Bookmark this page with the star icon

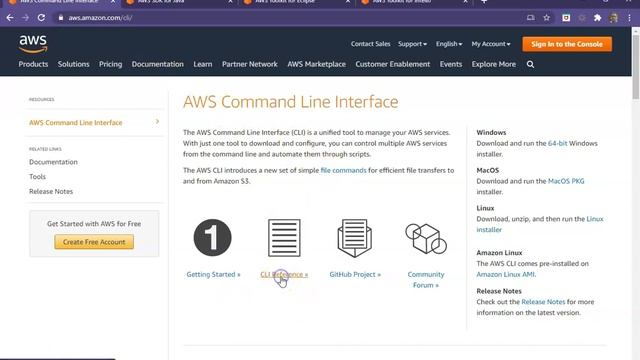coord(547,18)
